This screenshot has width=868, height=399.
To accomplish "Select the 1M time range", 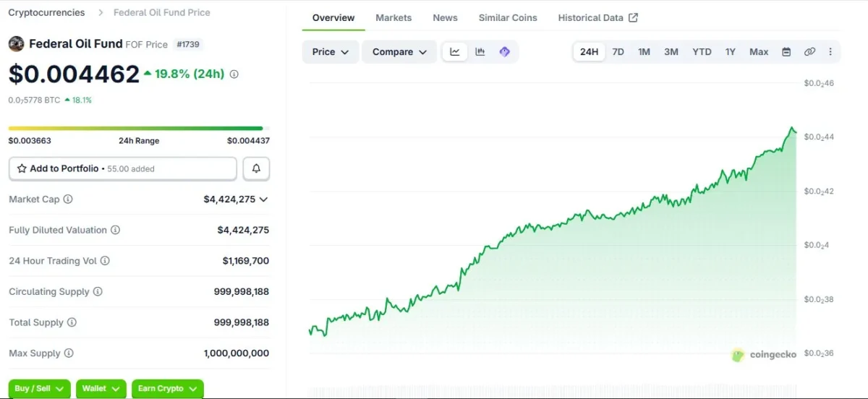I will pos(644,52).
